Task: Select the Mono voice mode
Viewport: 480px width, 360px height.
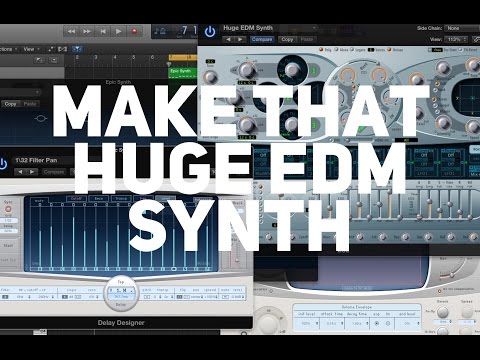Action: point(336,50)
